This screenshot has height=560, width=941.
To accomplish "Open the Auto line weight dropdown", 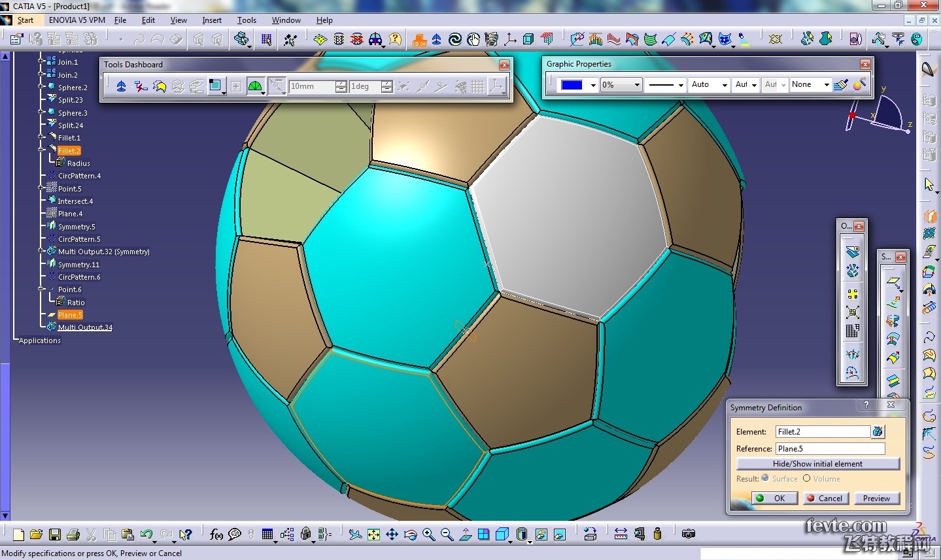I will pyautogui.click(x=725, y=85).
